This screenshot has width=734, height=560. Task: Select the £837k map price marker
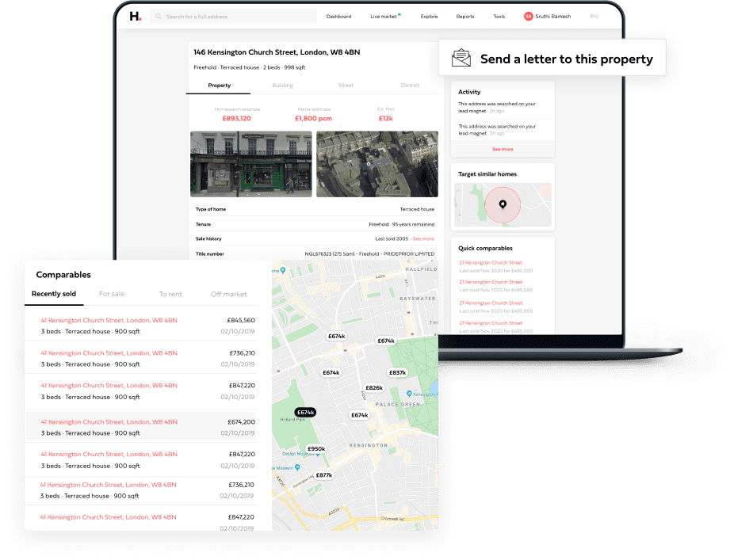pyautogui.click(x=397, y=372)
